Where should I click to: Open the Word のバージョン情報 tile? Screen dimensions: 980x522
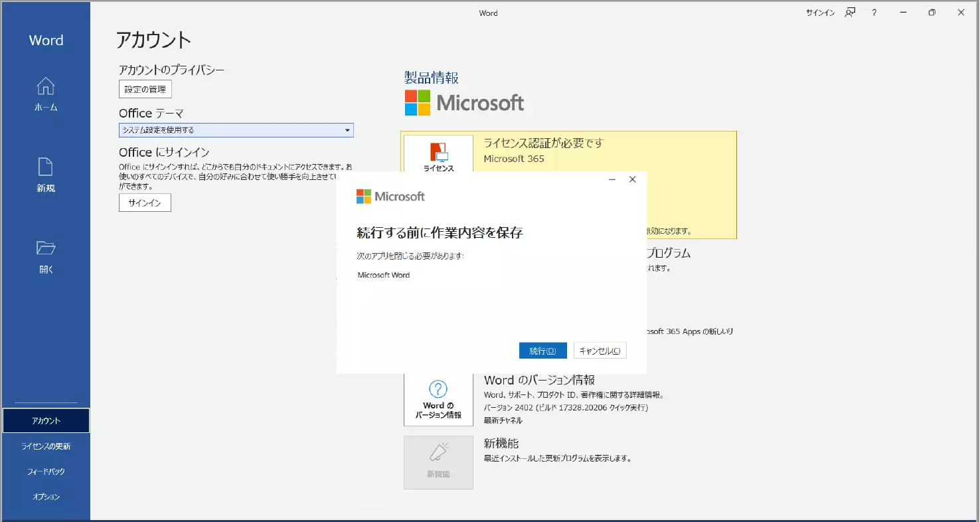[438, 399]
